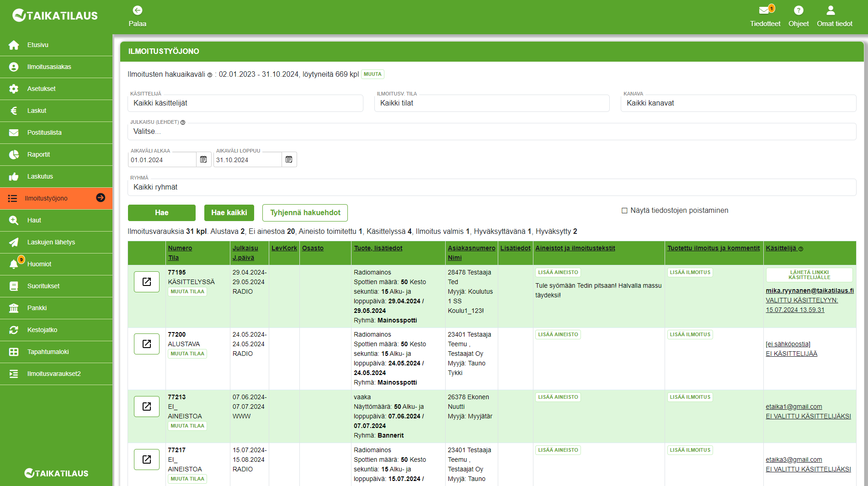Click the Raportit pie chart icon
This screenshot has height=486, width=868.
pos(14,154)
